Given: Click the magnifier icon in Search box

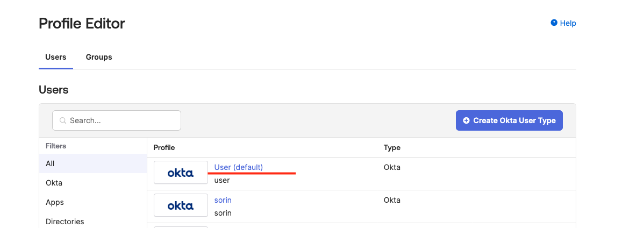Looking at the screenshot, I should click(63, 121).
